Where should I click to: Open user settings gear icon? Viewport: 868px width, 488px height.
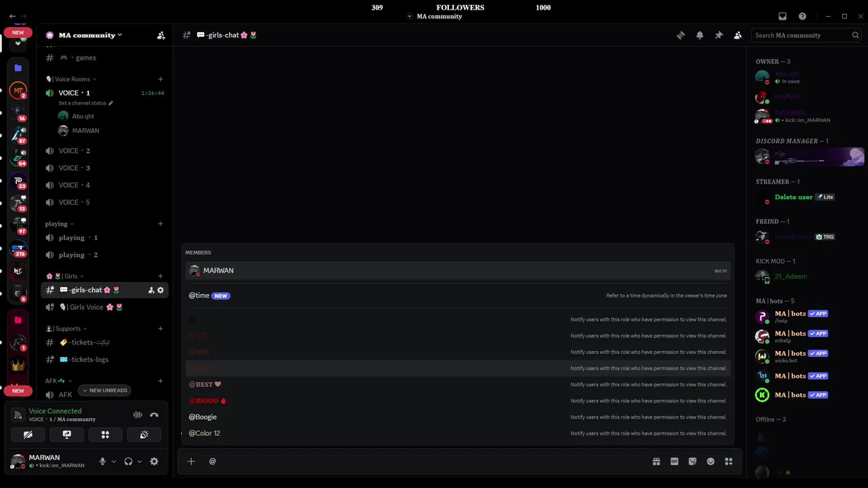(x=154, y=462)
